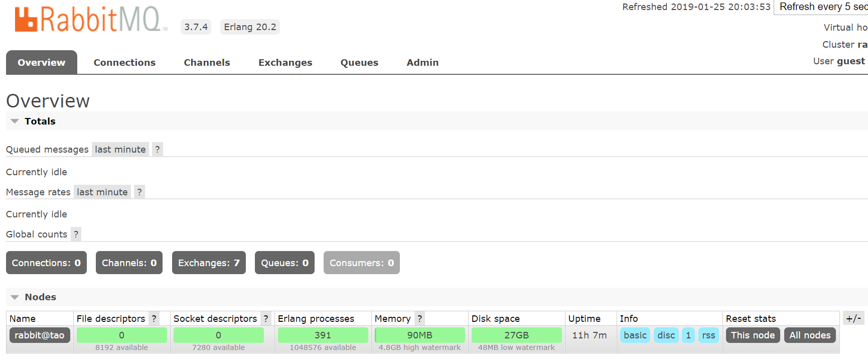Change Queued messages last minute range
The height and width of the screenshot is (362, 868).
click(x=120, y=149)
